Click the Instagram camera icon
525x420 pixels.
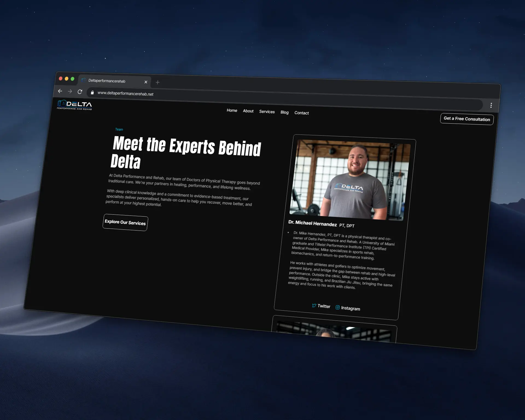pos(338,307)
